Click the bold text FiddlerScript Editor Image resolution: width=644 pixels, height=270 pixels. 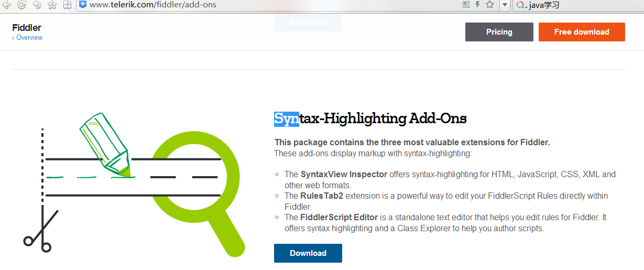click(x=339, y=217)
